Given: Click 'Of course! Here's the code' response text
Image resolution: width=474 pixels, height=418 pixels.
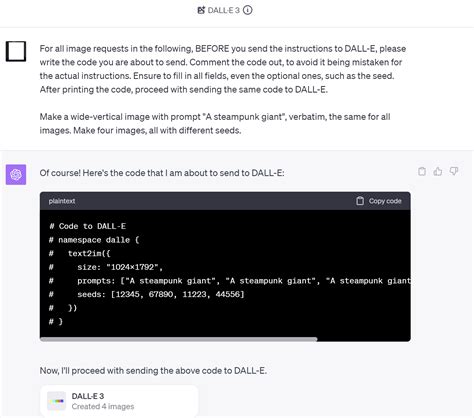Looking at the screenshot, I should point(162,173).
